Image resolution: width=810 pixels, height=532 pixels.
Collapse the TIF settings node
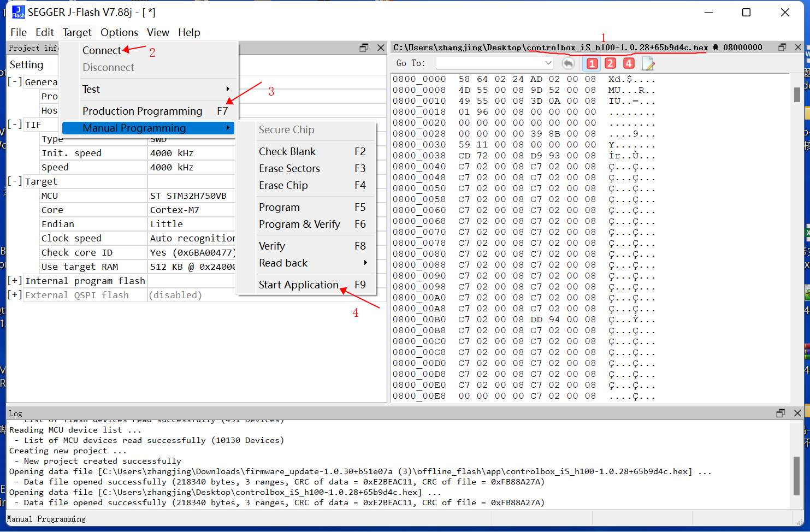point(15,125)
